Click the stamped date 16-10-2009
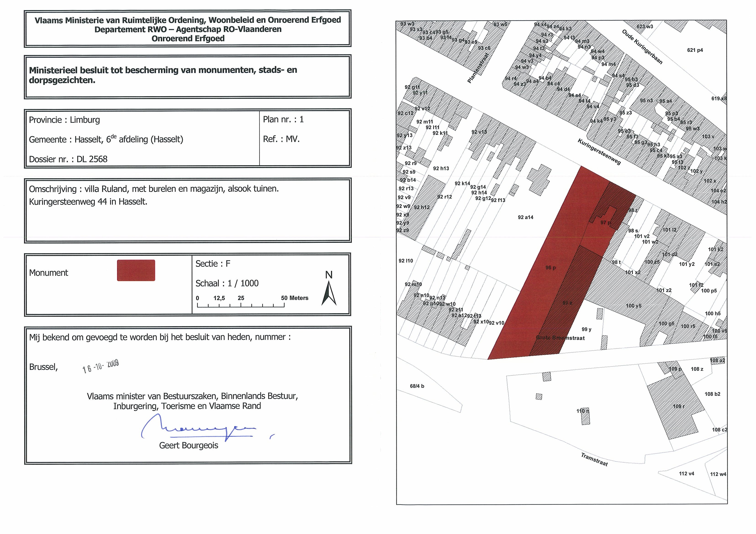 coord(100,366)
